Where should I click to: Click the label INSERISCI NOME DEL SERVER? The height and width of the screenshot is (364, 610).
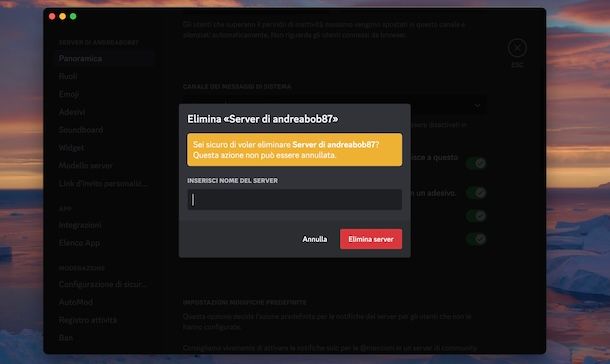tap(232, 181)
